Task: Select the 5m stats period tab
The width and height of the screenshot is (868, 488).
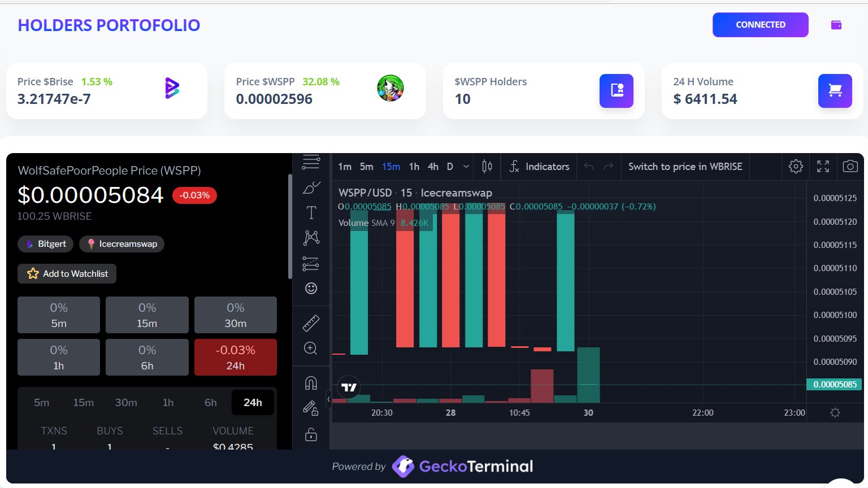Action: tap(41, 403)
